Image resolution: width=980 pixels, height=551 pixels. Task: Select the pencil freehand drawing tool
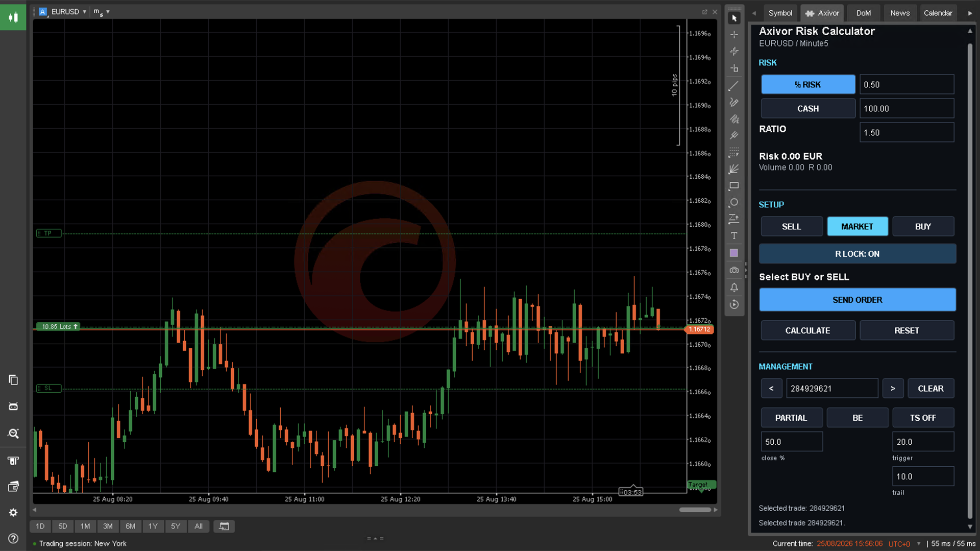[734, 102]
